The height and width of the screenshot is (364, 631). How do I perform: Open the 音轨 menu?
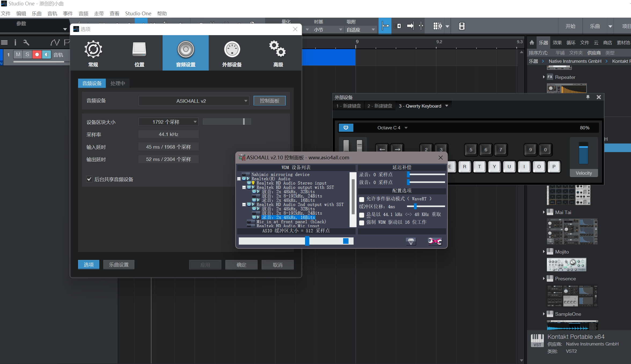52,13
